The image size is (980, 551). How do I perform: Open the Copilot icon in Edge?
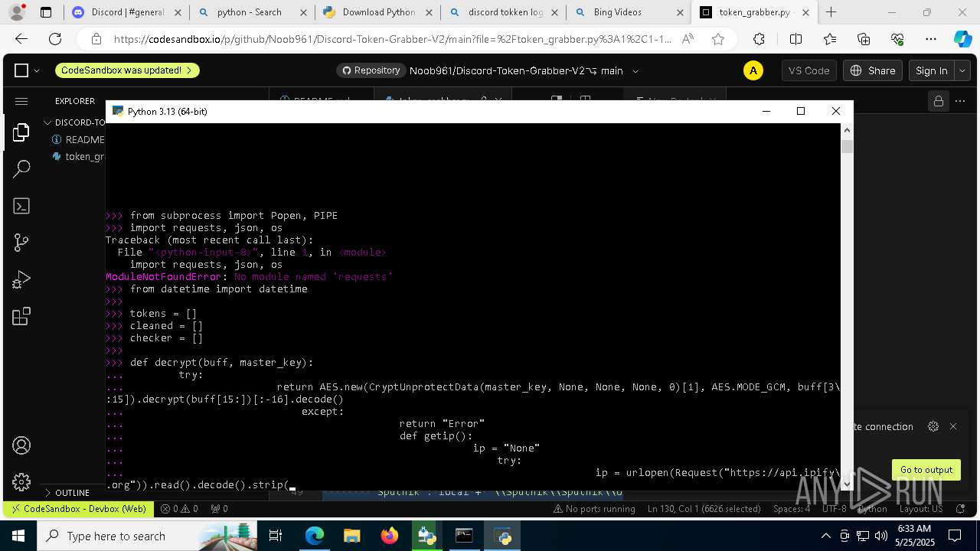coord(962,39)
